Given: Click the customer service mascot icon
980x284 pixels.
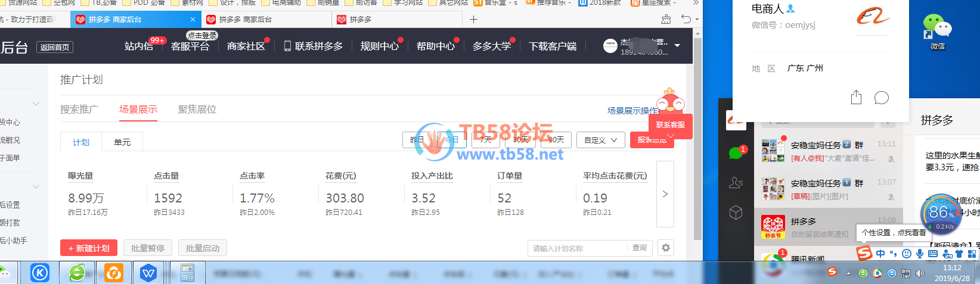Looking at the screenshot, I should point(671,101).
